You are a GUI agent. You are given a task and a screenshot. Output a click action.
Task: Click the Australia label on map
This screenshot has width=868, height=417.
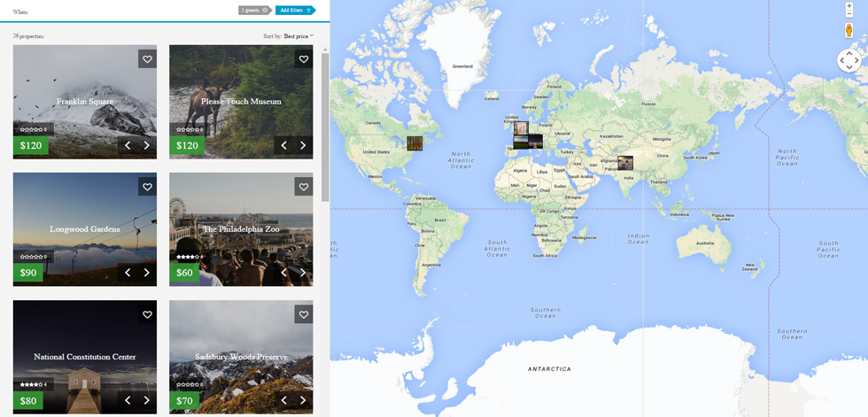tap(705, 243)
